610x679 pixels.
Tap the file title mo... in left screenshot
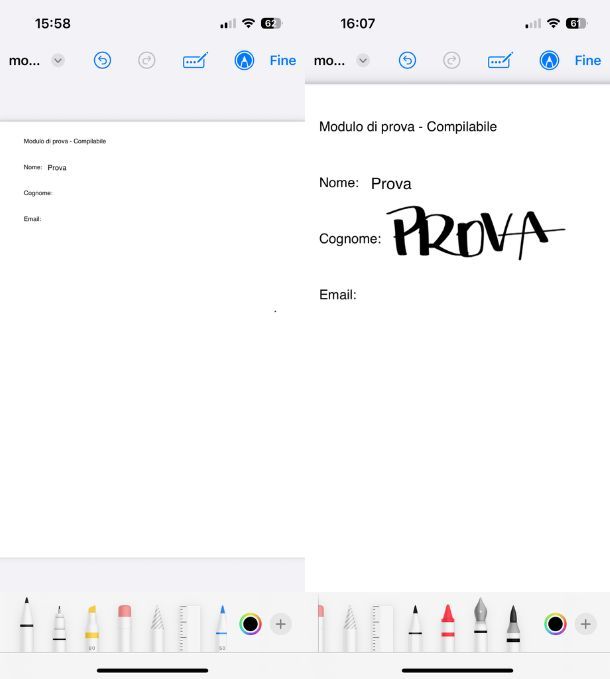[24, 60]
